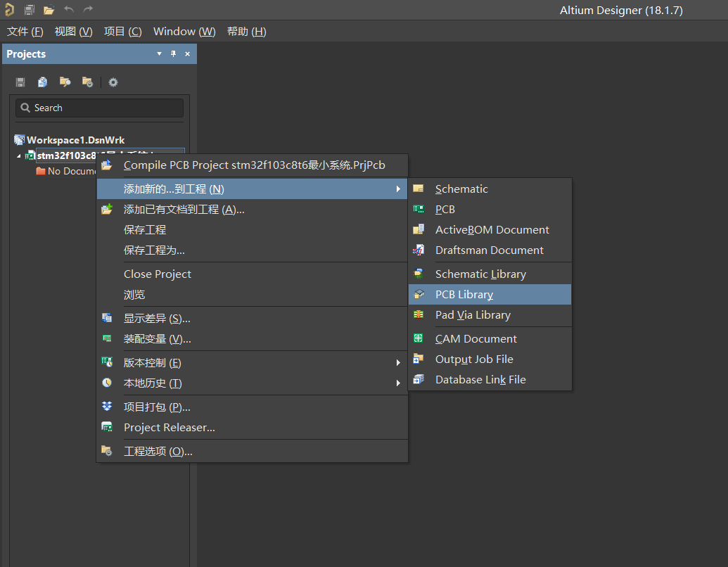728x567 pixels.
Task: Choose Pad Via Library entry
Action: click(490, 315)
